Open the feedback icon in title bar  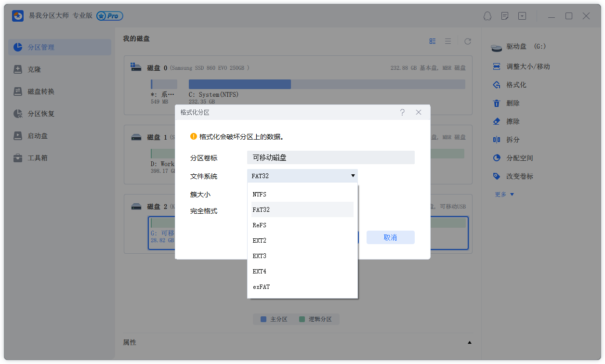pyautogui.click(x=504, y=16)
